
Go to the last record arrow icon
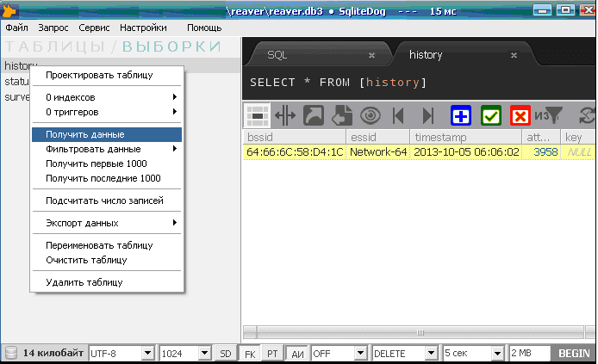pyautogui.click(x=427, y=115)
